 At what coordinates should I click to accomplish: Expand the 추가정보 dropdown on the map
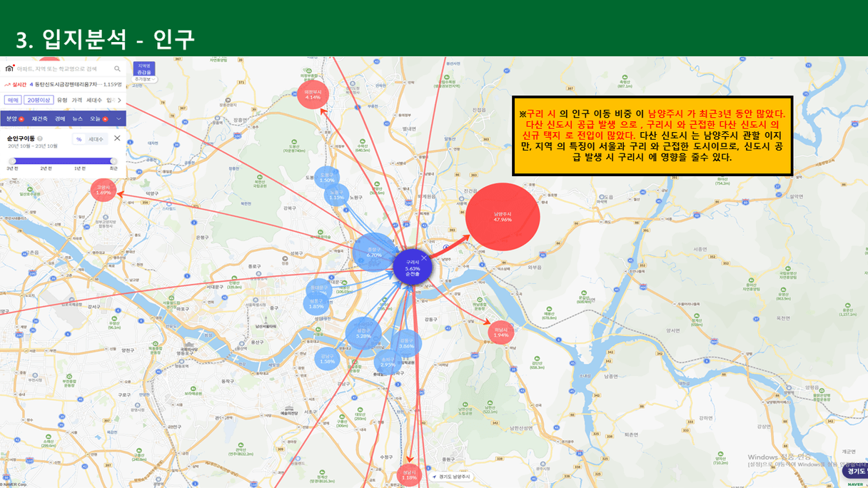tap(144, 78)
